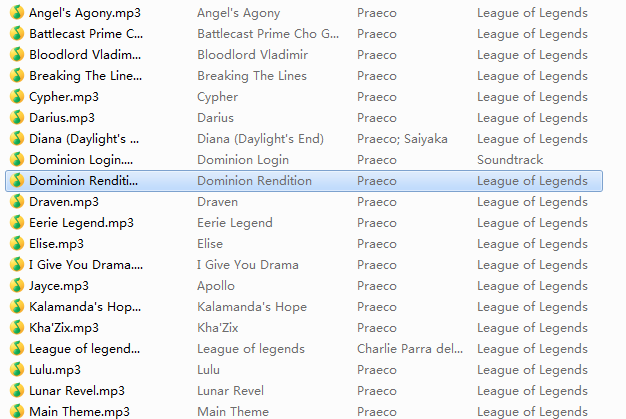Click the file icon beside Elise.mp3
This screenshot has height=419, width=626.
(x=17, y=243)
